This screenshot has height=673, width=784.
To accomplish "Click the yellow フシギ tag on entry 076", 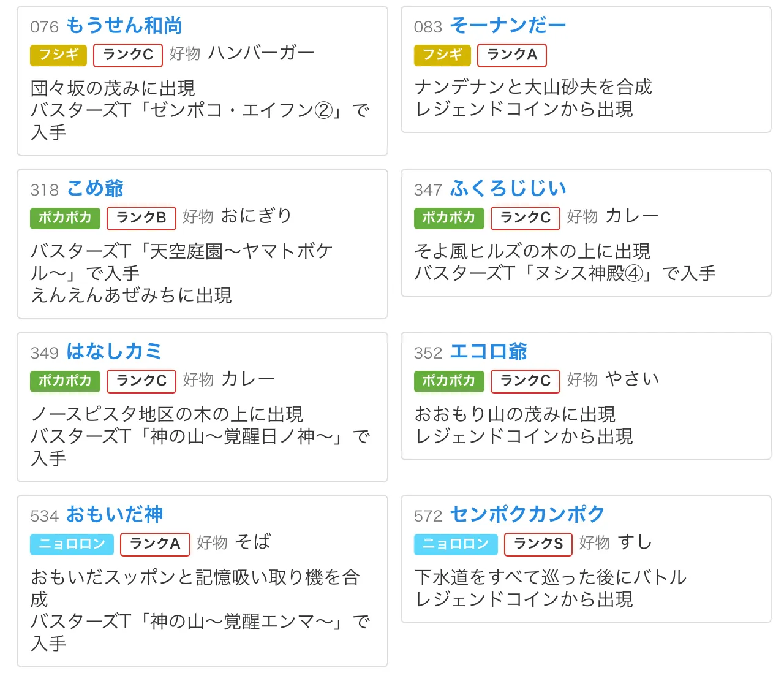I will (x=58, y=55).
